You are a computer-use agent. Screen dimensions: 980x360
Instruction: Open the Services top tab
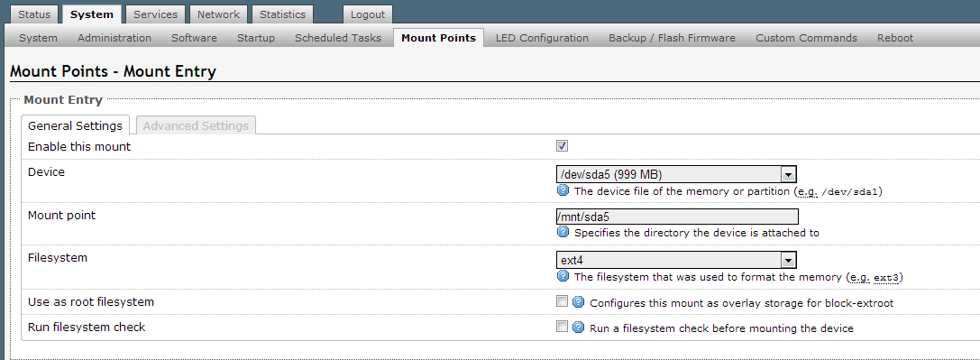coord(155,14)
